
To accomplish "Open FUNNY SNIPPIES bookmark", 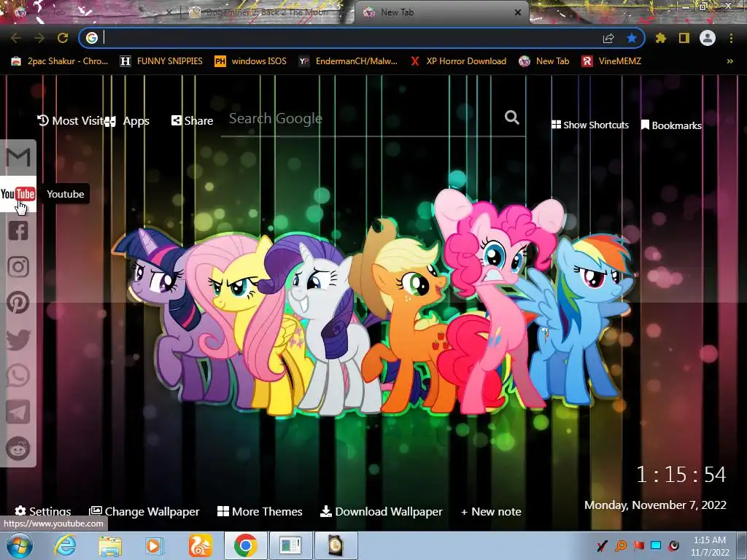I will coord(161,61).
